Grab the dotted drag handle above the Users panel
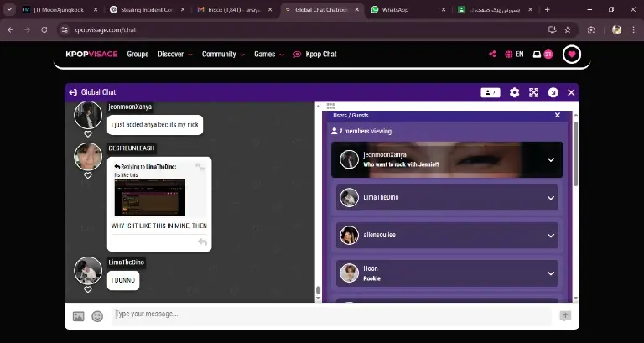Image resolution: width=644 pixels, height=343 pixels. [330, 106]
